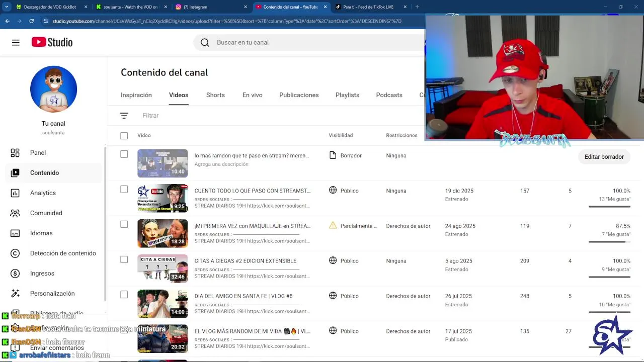Click the Personalización magic wand icon
This screenshot has height=362, width=644.
pyautogui.click(x=15, y=294)
